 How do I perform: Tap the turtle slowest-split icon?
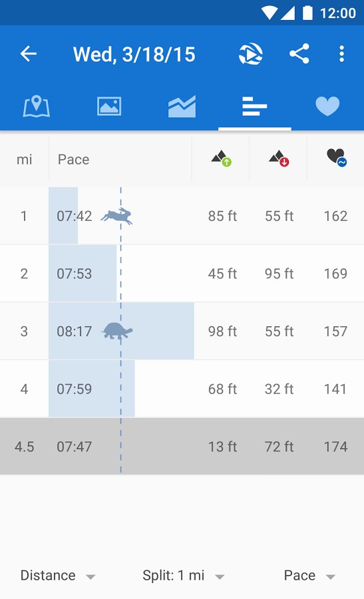[117, 331]
